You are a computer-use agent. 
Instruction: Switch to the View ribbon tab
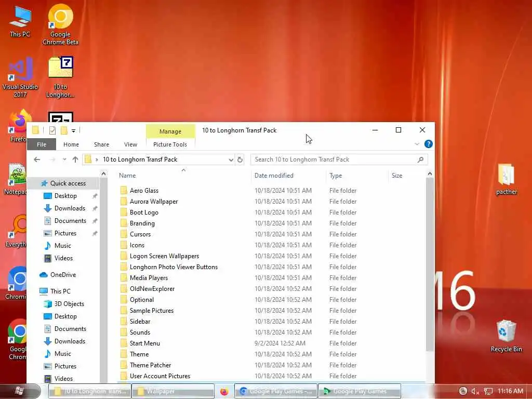click(x=130, y=144)
